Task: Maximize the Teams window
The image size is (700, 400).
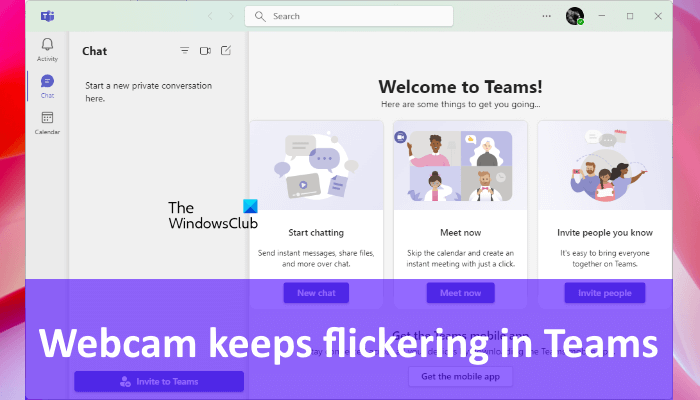Action: [x=630, y=16]
